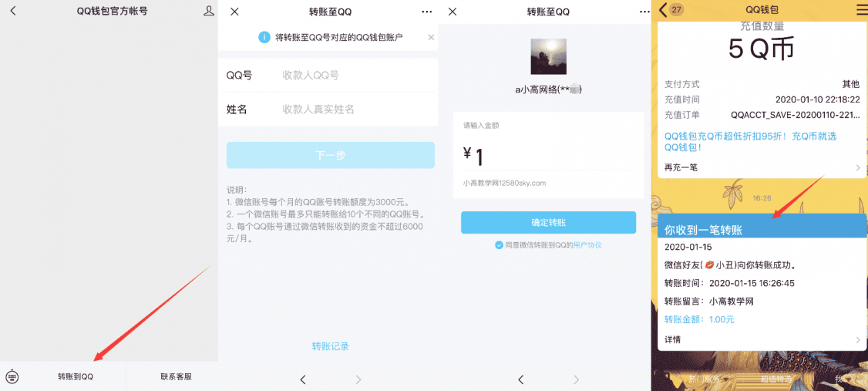Open the QQ钱包 hamburger menu
The image size is (868, 391).
click(861, 11)
